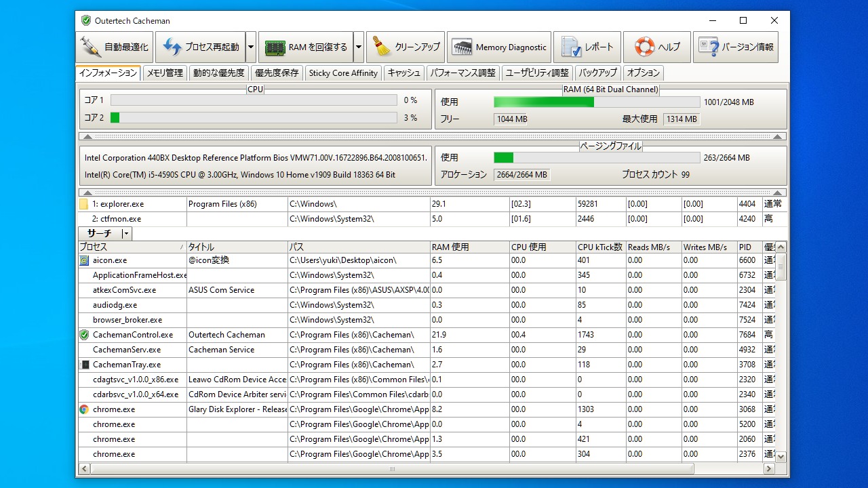Select the CachemanServ.exe process
The width and height of the screenshot is (868, 488).
coord(127,350)
